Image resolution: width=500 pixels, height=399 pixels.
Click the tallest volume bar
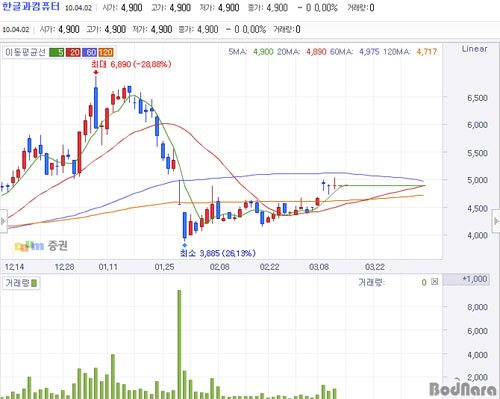[179, 344]
